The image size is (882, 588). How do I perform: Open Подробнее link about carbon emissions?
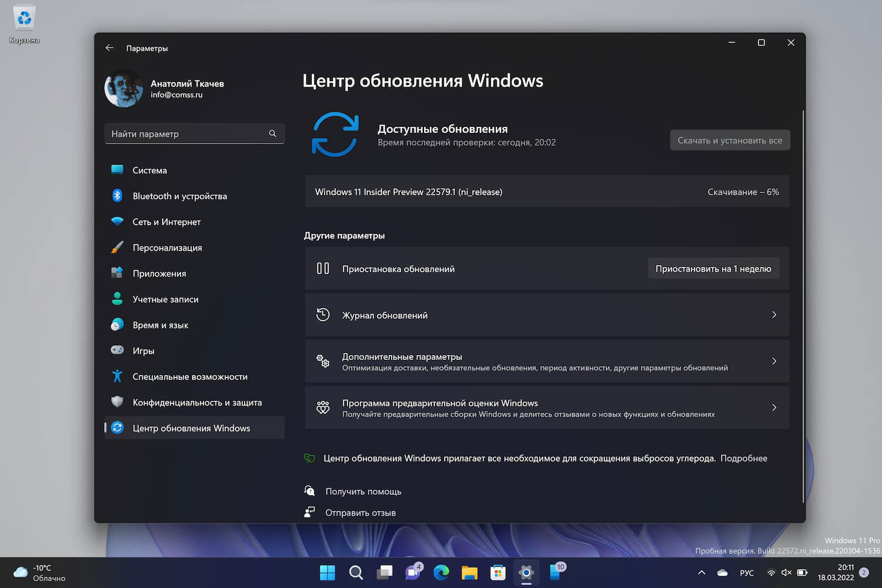(x=743, y=458)
